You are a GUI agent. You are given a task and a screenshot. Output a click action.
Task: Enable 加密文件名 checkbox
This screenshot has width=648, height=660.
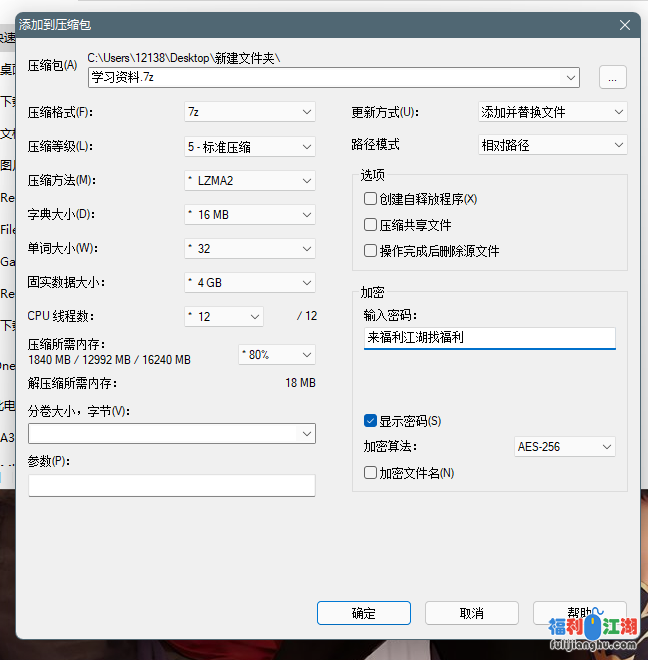click(371, 473)
